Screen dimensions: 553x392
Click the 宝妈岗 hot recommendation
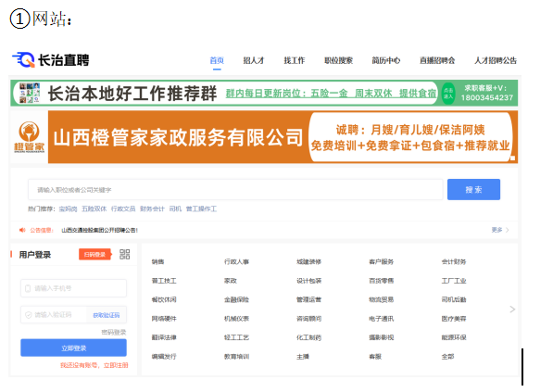click(68, 209)
